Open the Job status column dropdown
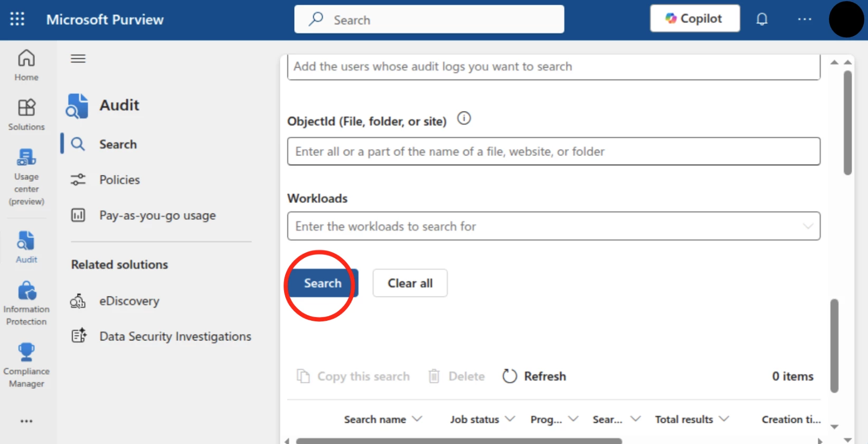 click(510, 419)
